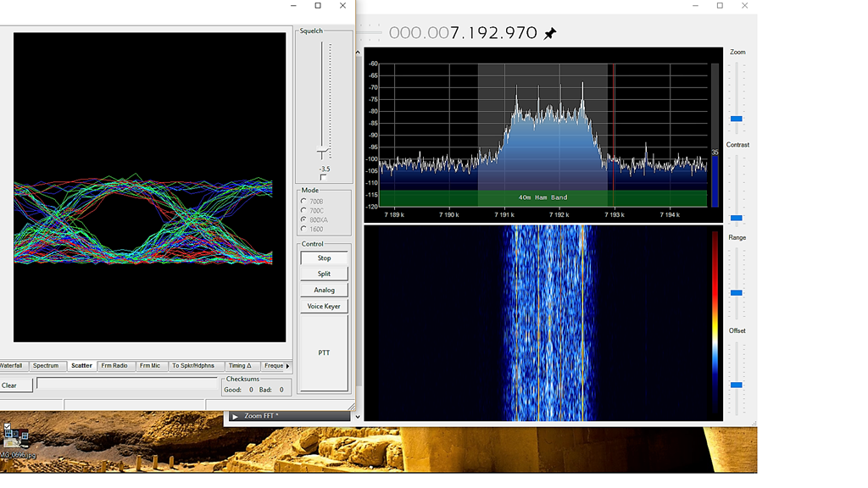
Task: Select the 700B mode radio button
Action: click(x=304, y=202)
